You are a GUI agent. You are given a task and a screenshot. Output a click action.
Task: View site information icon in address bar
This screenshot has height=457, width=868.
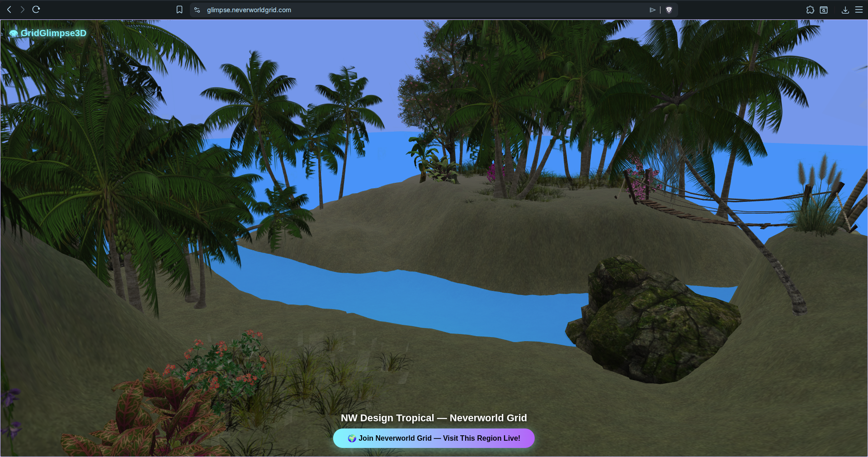click(197, 10)
